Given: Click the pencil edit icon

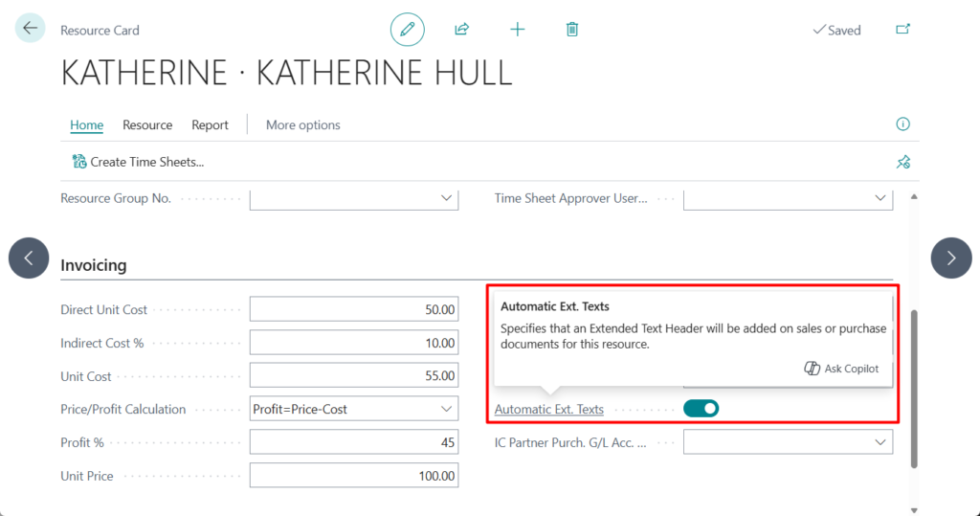Looking at the screenshot, I should [x=407, y=30].
